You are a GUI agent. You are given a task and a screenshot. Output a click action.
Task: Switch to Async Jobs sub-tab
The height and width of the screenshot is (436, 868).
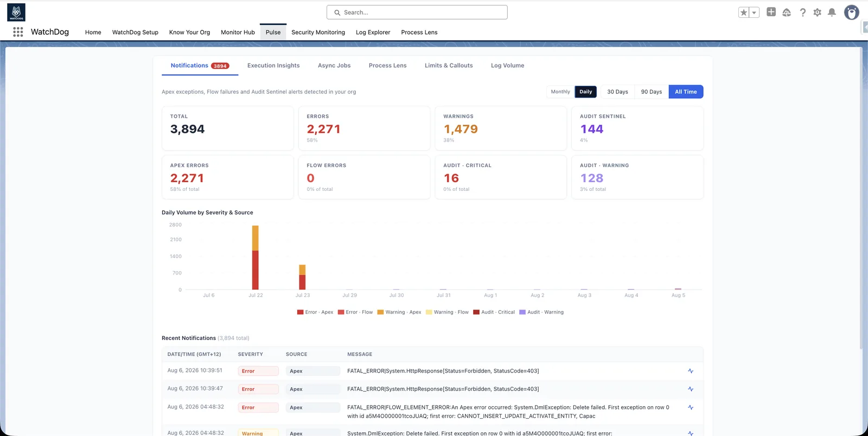[334, 66]
